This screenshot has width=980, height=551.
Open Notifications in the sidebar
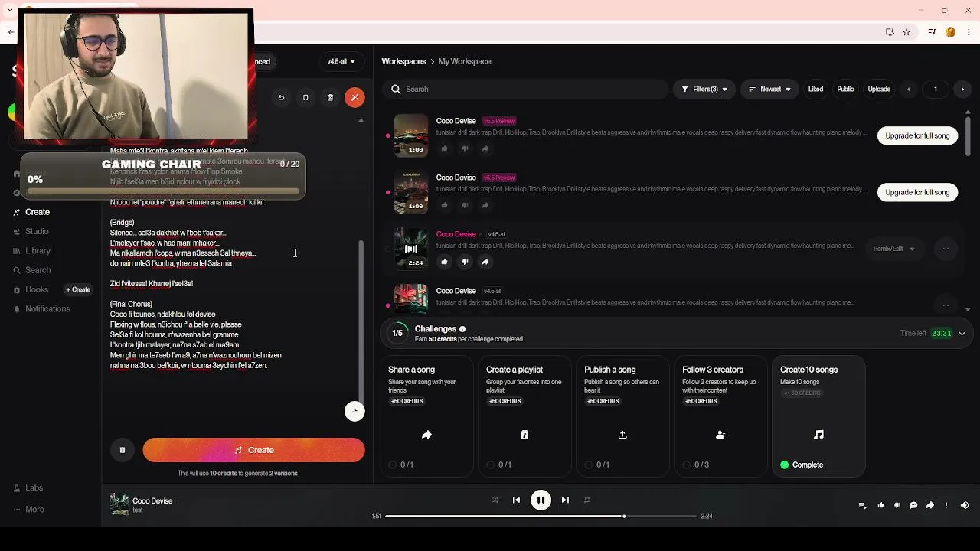(x=47, y=309)
